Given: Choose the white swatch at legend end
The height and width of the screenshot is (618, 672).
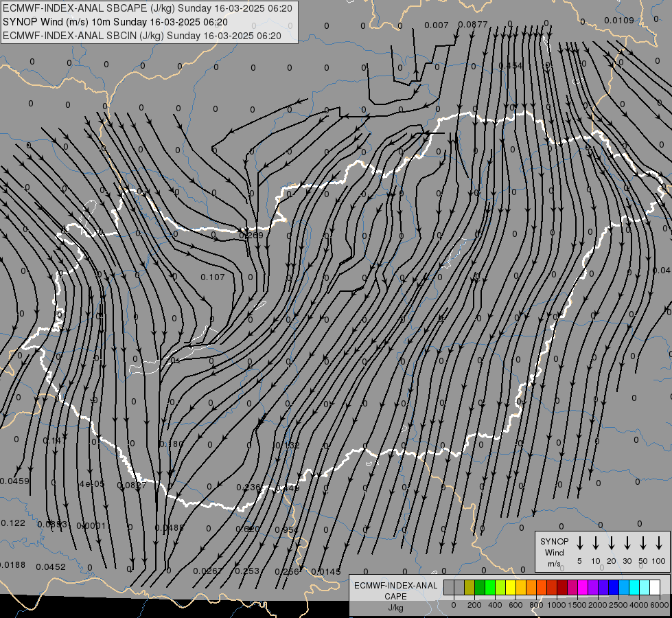Looking at the screenshot, I should pos(655,588).
